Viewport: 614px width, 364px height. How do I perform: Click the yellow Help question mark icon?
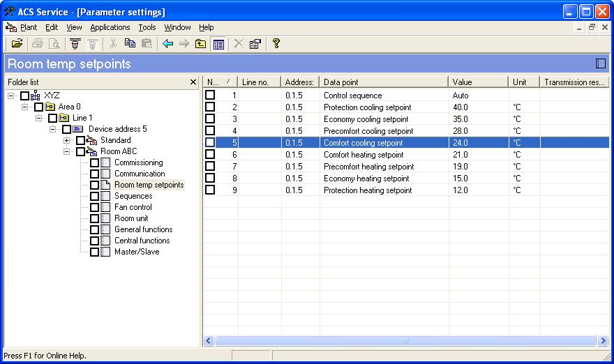[276, 43]
